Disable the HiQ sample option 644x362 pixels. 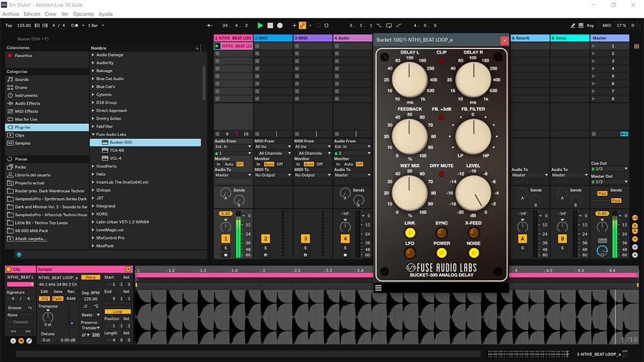pos(44,298)
